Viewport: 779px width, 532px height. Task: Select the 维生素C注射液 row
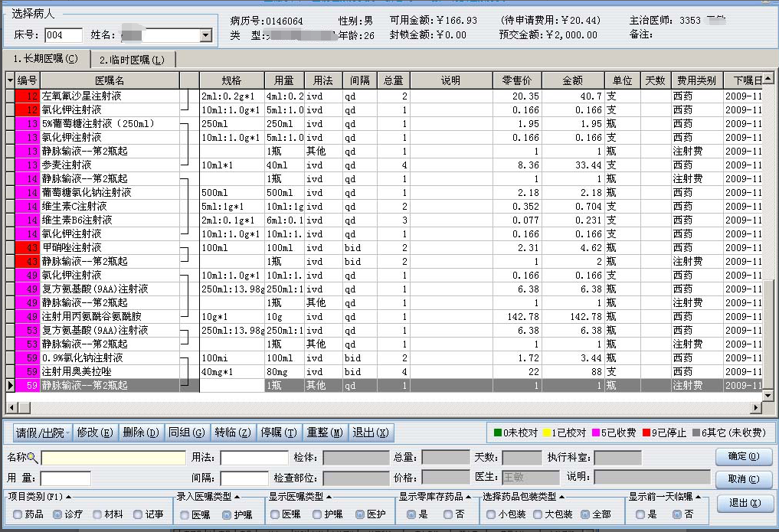tap(384, 207)
